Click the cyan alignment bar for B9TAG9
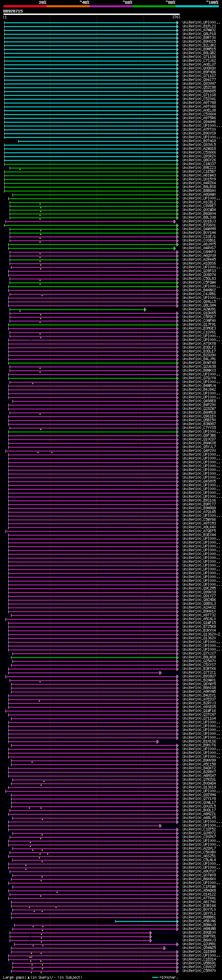Viewport: 222px width, 980px height. point(98,141)
